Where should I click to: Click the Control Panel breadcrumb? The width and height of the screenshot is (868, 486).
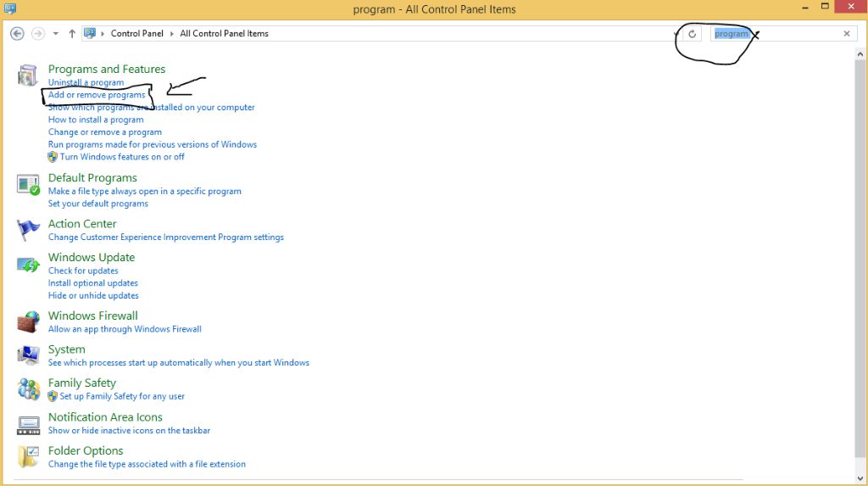136,33
